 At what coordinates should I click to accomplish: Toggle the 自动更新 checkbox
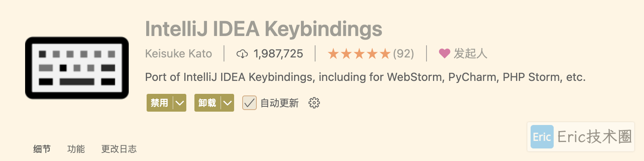[249, 103]
